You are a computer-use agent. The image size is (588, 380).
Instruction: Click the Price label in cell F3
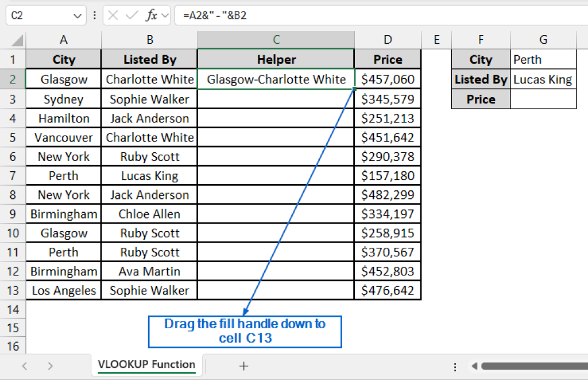point(481,99)
